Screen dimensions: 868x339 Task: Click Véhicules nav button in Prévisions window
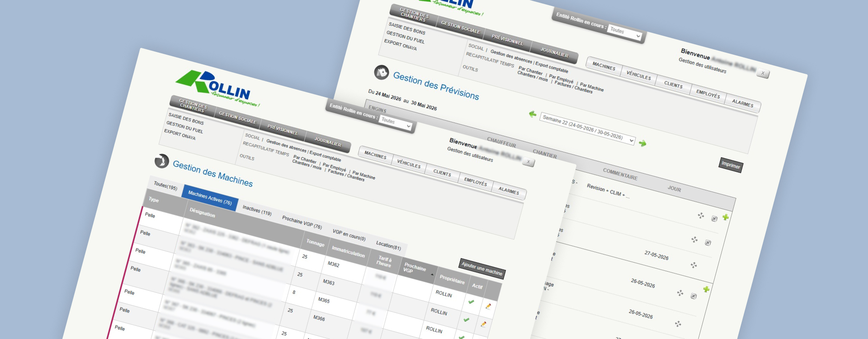pos(639,75)
